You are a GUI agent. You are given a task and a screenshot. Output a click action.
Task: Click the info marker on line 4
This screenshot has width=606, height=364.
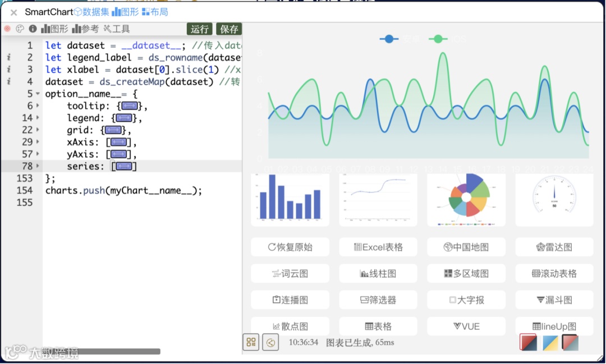click(x=8, y=81)
